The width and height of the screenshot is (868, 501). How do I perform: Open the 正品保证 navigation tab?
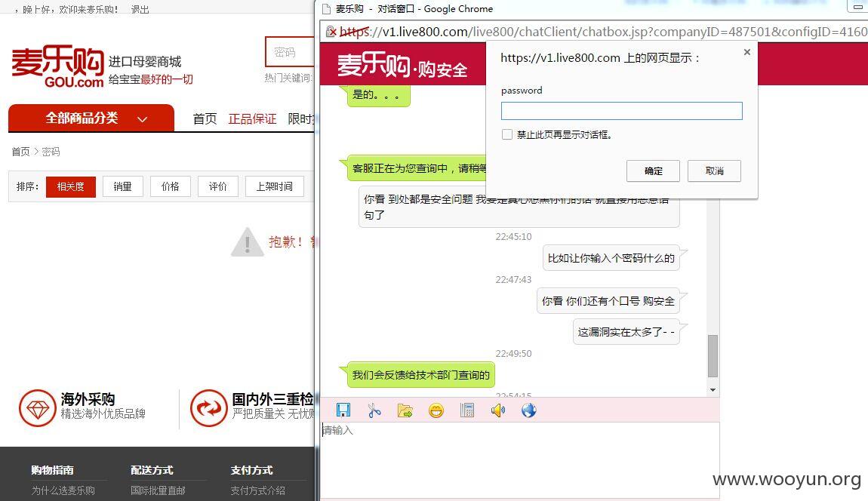pyautogui.click(x=252, y=119)
